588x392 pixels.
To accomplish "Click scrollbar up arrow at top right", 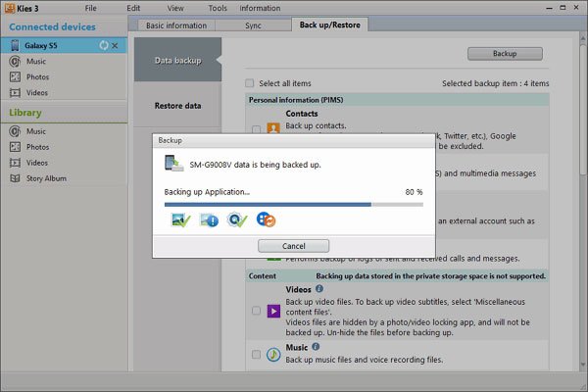I will point(583,38).
